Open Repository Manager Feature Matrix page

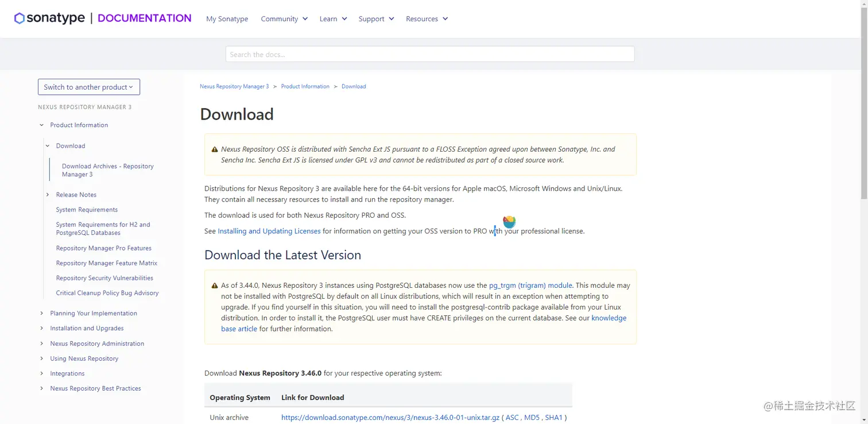(x=107, y=263)
